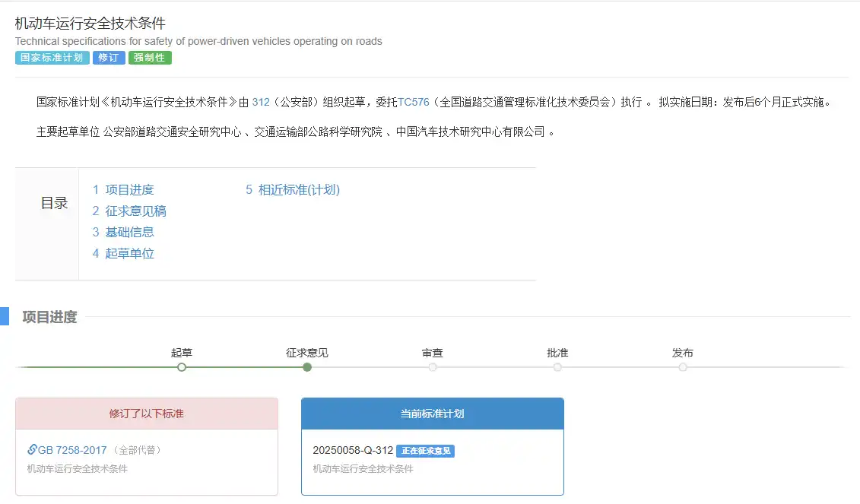Click the chain link icon before GB 7258-2017

click(x=34, y=449)
